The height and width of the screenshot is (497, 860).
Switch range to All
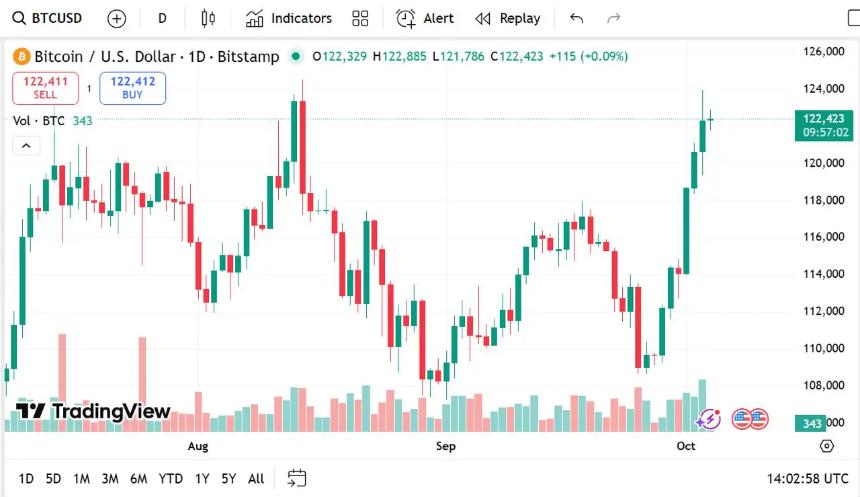(256, 478)
